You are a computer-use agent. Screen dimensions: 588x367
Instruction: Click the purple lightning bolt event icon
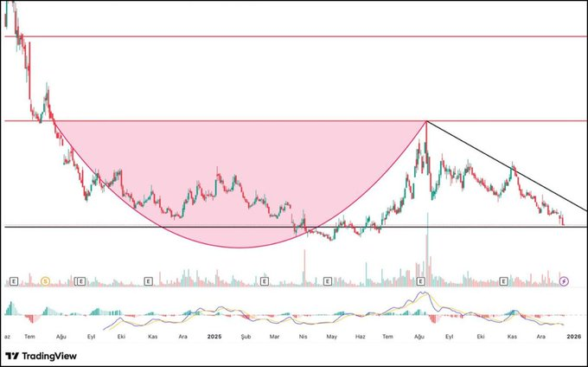tap(564, 280)
